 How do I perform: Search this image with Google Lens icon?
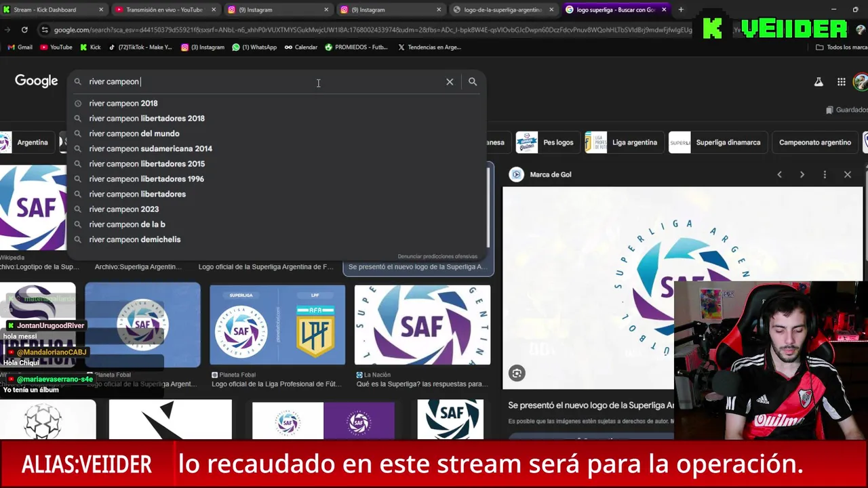click(517, 373)
